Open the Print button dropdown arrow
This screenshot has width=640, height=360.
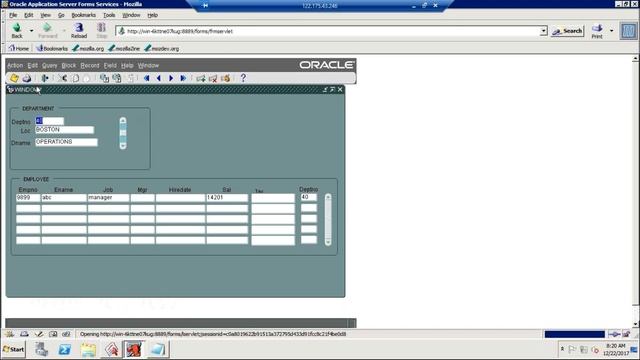tap(611, 31)
